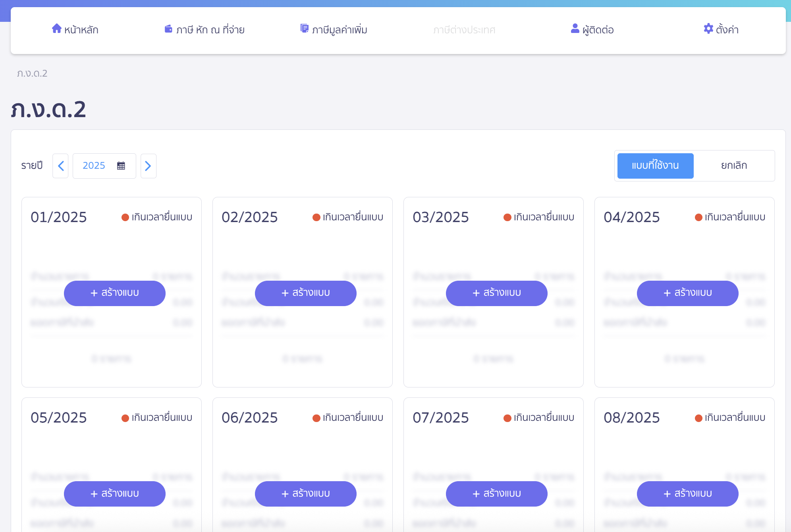Go to previous year with left chevron

coord(61,166)
